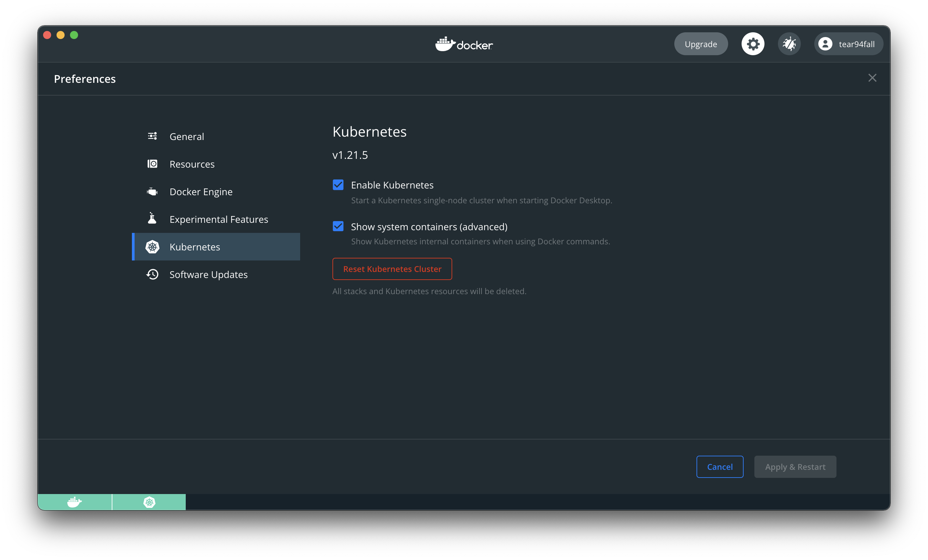
Task: Click the settings gear icon
Action: pyautogui.click(x=752, y=44)
